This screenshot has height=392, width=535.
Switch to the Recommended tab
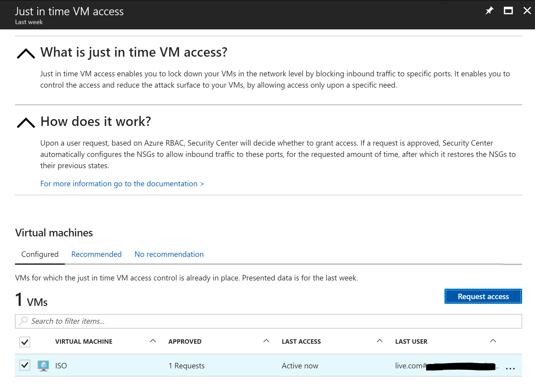(96, 254)
